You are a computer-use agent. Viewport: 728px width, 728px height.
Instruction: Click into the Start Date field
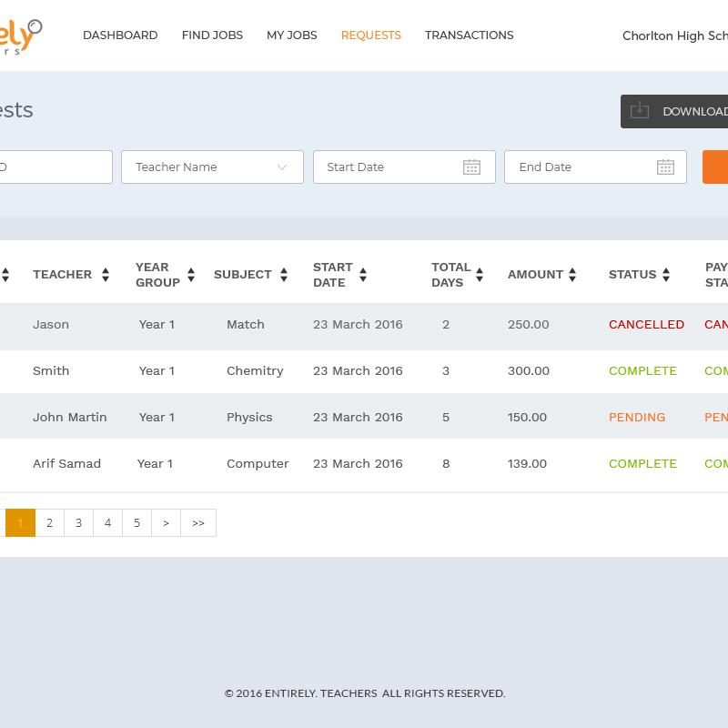click(x=387, y=167)
